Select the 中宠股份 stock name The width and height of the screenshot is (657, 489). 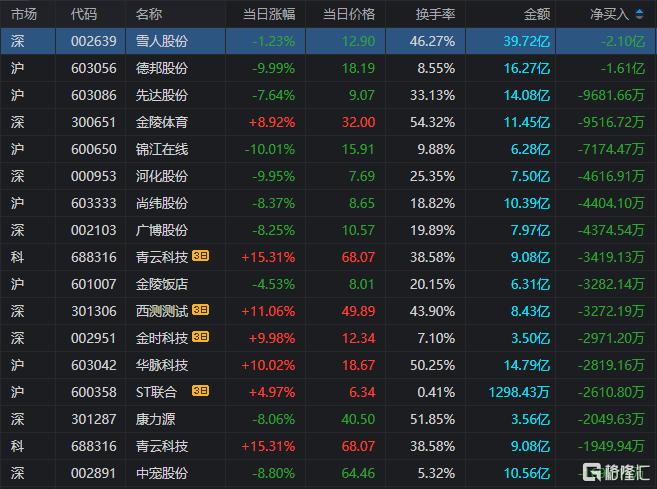click(162, 473)
